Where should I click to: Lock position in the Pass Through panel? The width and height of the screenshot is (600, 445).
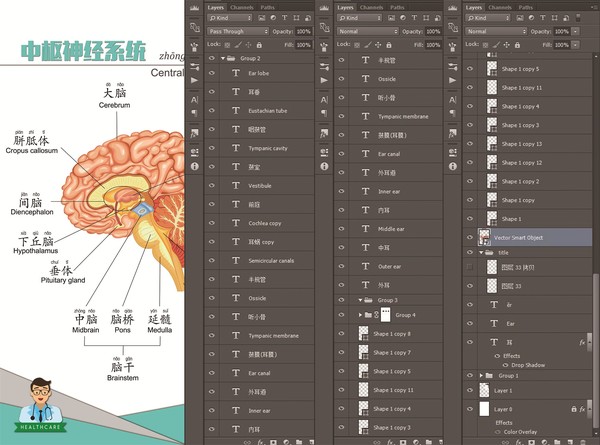(248, 45)
